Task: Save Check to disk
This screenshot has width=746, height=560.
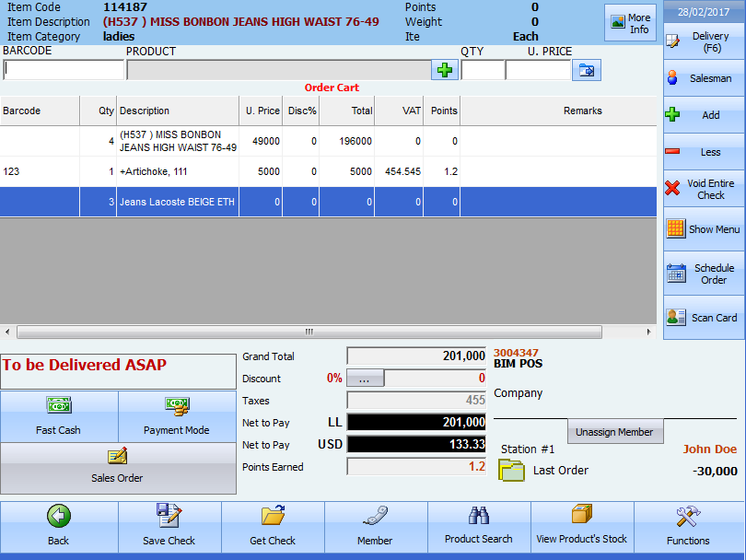Action: (169, 527)
